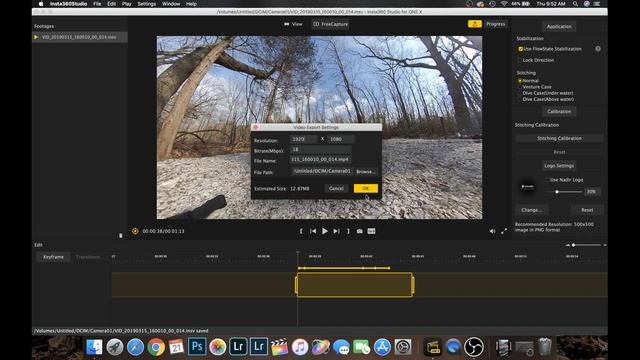640x360 pixels.
Task: Click the icon right of the snapshot camera
Action: [x=371, y=231]
